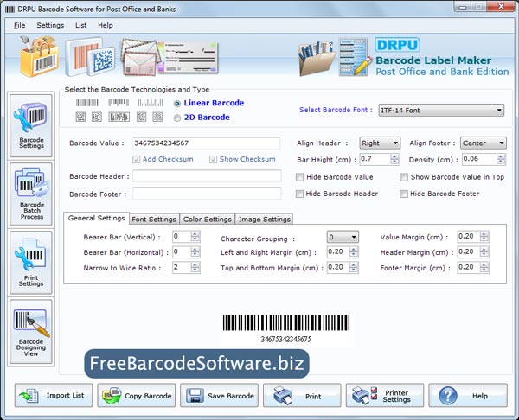
Task: Select first linear barcode sample icon
Action: tap(87, 103)
